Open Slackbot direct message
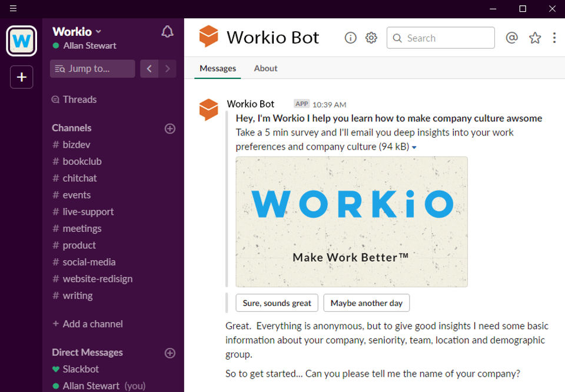The width and height of the screenshot is (565, 392). coord(75,369)
